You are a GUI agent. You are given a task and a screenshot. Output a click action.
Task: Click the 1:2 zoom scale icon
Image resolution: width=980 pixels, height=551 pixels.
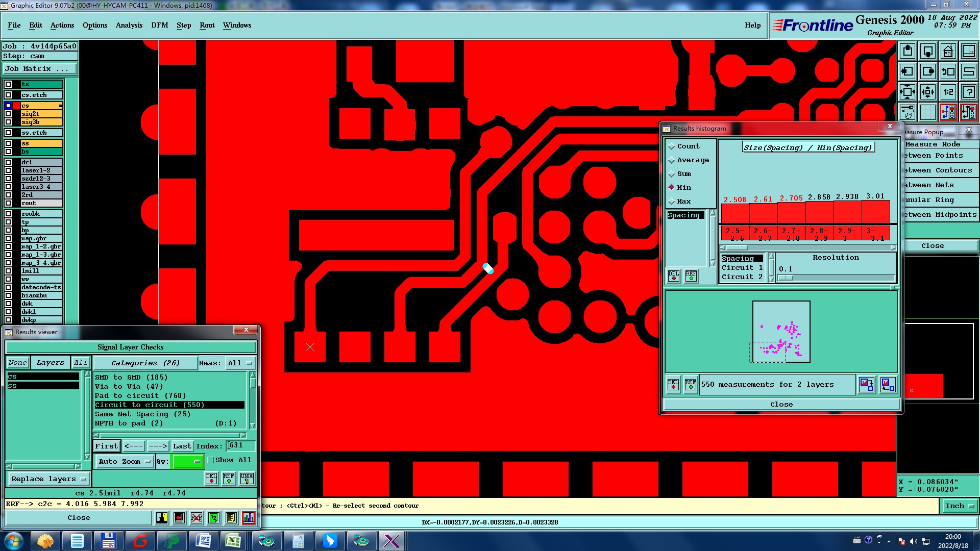(948, 92)
